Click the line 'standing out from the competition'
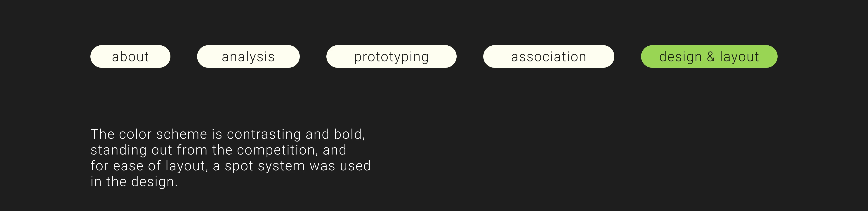 click(x=218, y=150)
